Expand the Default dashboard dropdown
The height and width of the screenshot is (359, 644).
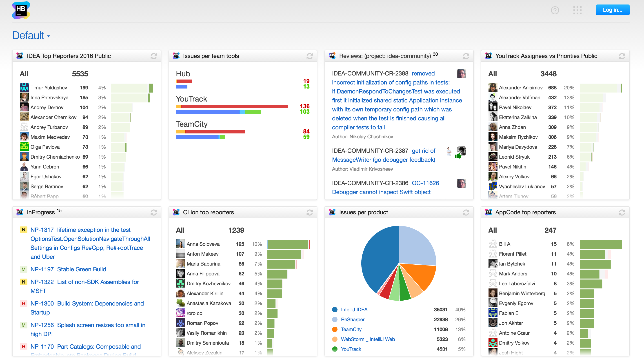pyautogui.click(x=31, y=35)
